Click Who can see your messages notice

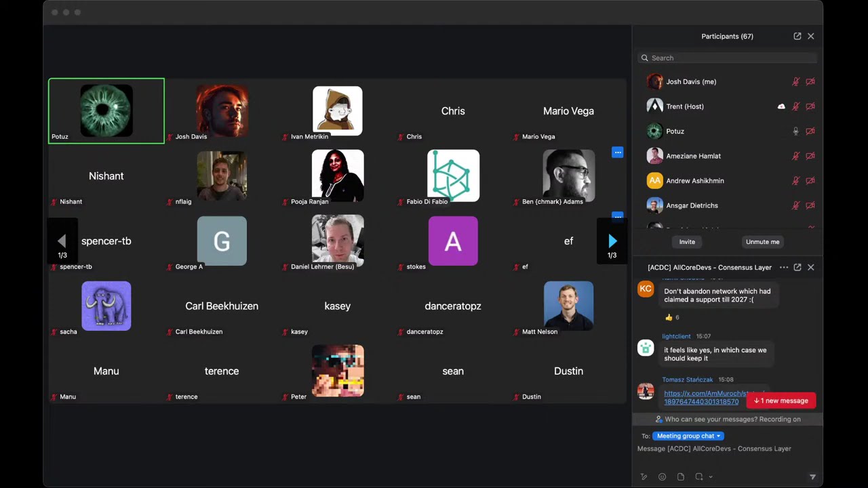tap(727, 420)
